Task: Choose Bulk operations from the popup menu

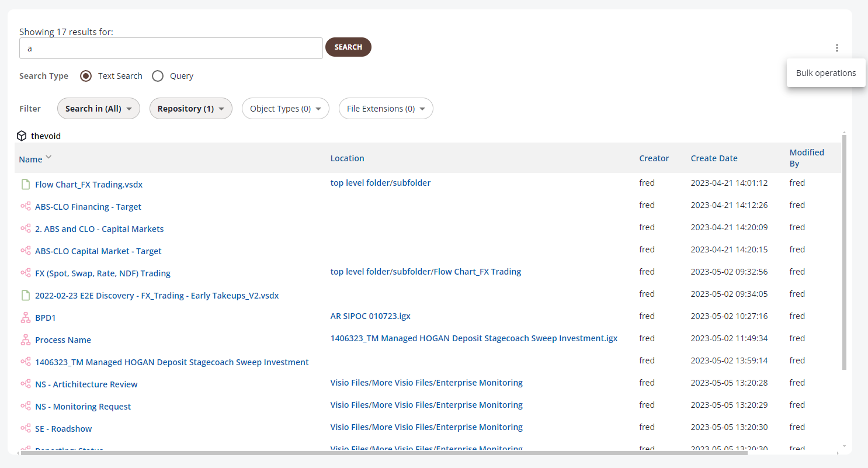Action: point(825,73)
